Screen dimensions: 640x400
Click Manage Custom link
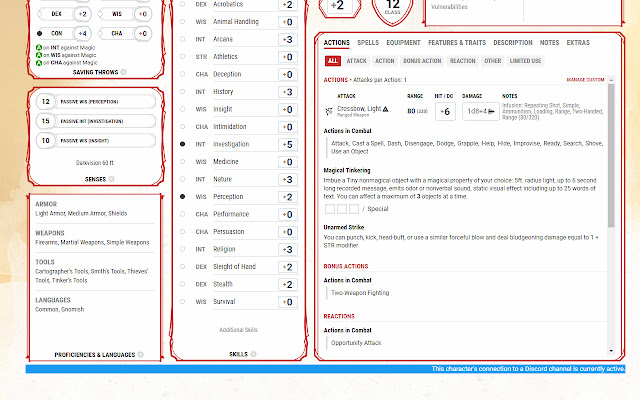585,80
